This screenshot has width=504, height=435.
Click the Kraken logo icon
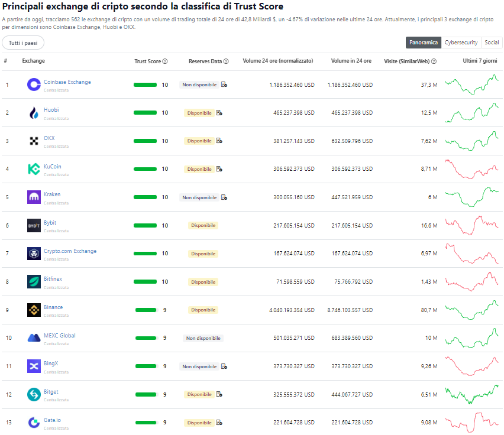point(34,197)
